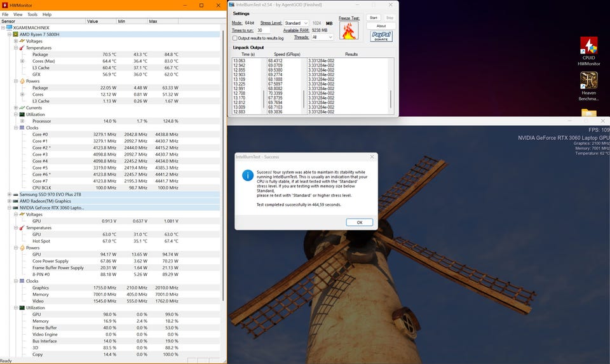The width and height of the screenshot is (610, 364).
Task: Click the AMD Ryzen 7 5800H CPU icon
Action: pos(15,34)
